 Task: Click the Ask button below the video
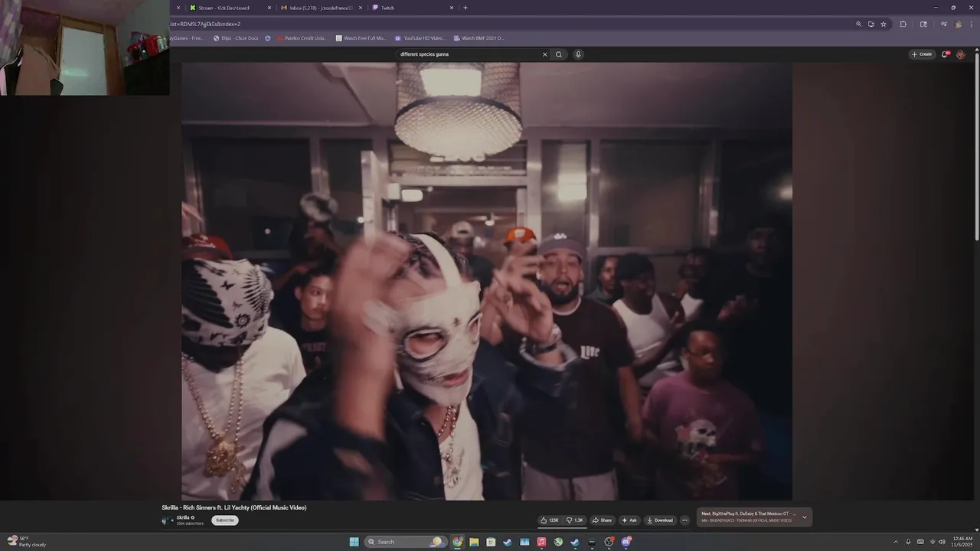629,520
